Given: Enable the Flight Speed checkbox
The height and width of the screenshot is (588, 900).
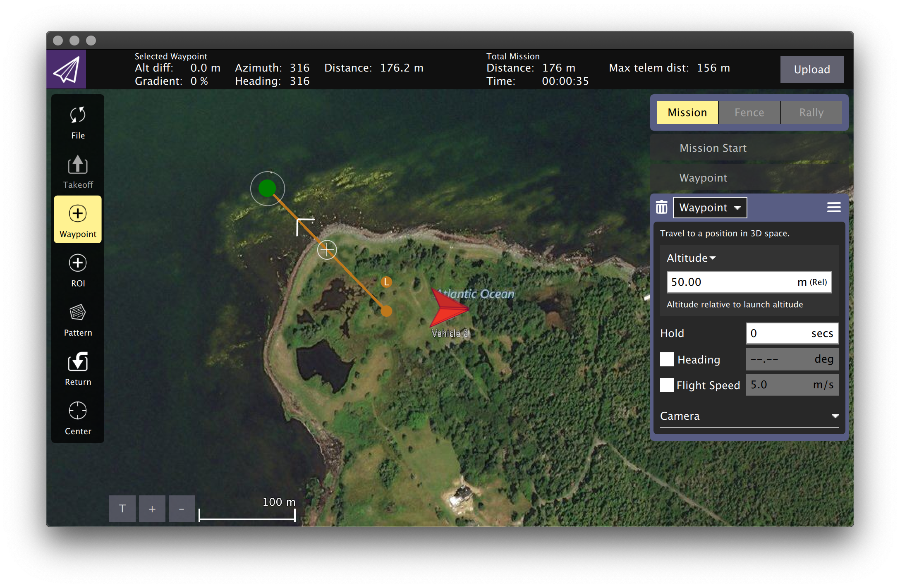Looking at the screenshot, I should pyautogui.click(x=667, y=385).
